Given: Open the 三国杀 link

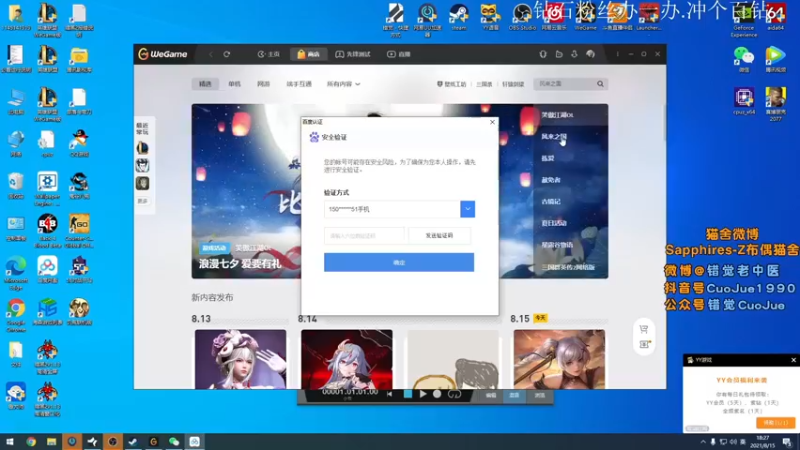Looking at the screenshot, I should coord(484,84).
